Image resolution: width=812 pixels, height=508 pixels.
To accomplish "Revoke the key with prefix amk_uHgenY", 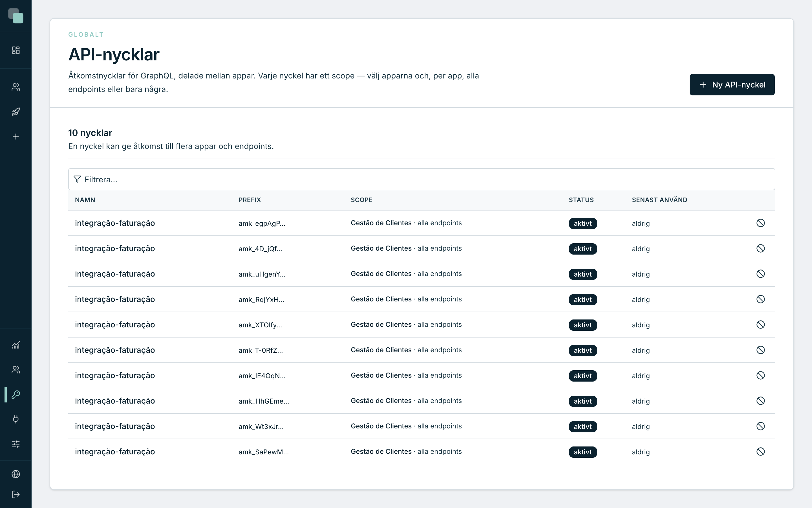I will [761, 274].
